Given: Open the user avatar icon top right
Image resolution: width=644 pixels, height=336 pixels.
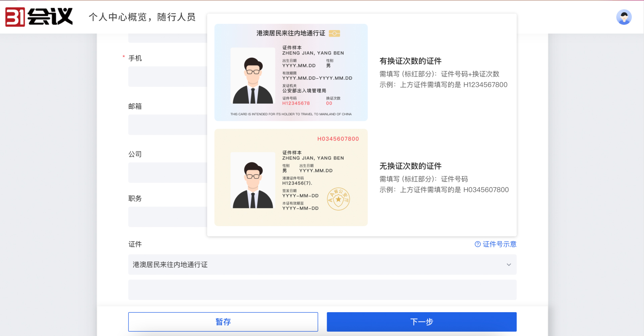Looking at the screenshot, I should (624, 17).
